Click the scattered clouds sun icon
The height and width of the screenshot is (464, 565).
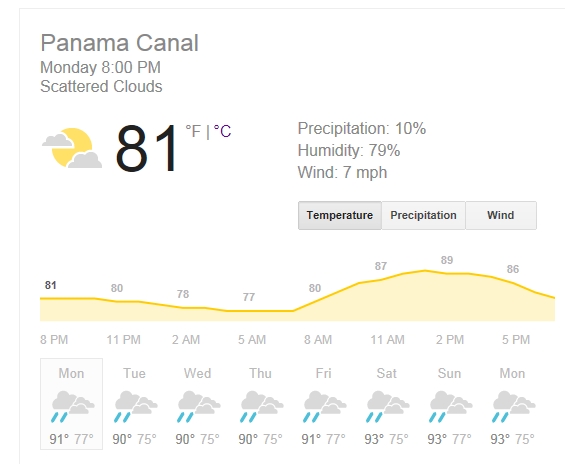[72, 148]
